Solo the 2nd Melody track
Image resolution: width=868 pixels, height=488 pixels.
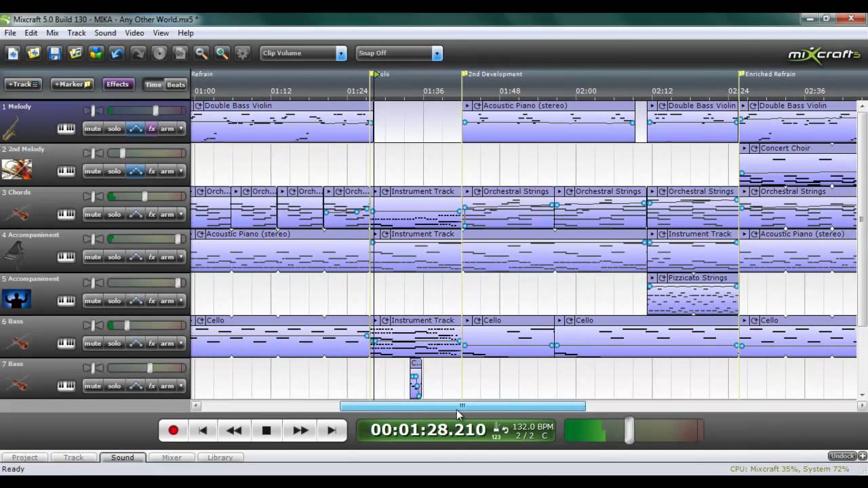[115, 171]
